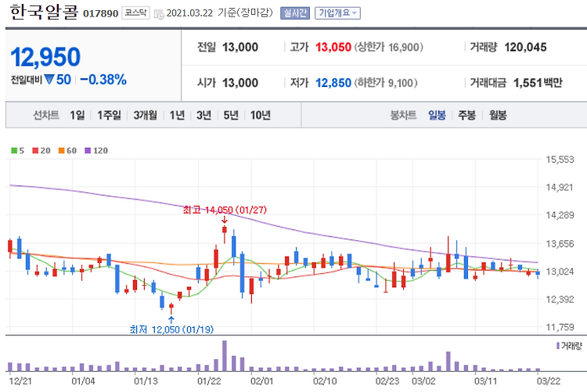Click the green 5-day moving average swatch
Image resolution: width=587 pixels, height=392 pixels.
tap(14, 150)
